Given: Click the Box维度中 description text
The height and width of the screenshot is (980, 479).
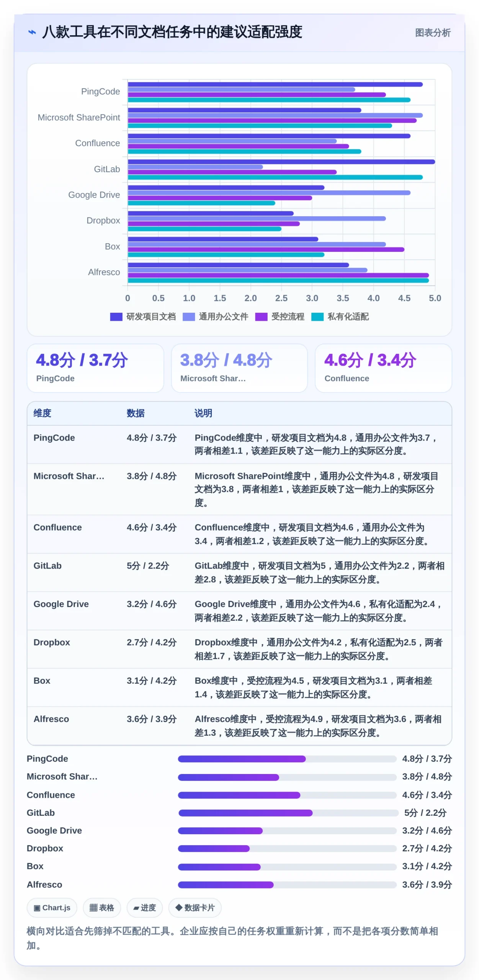Looking at the screenshot, I should click(313, 688).
